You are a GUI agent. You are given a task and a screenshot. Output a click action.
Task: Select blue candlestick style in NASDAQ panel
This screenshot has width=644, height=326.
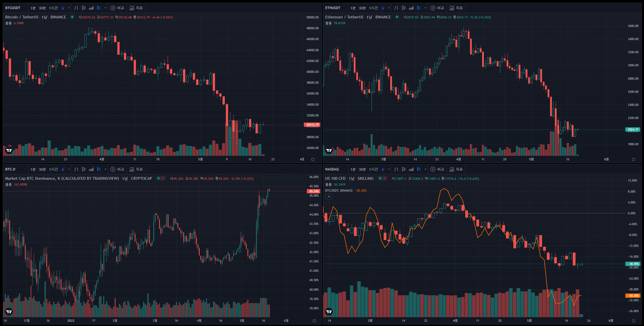(x=419, y=169)
